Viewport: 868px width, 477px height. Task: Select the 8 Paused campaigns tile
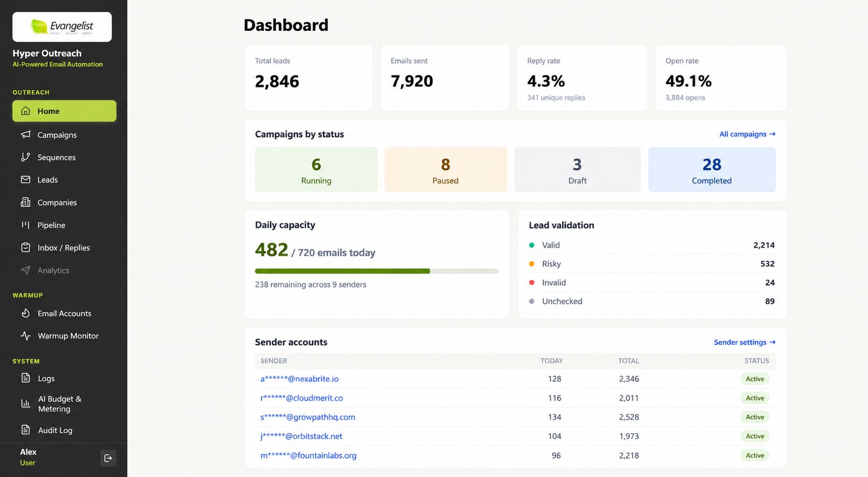point(446,170)
